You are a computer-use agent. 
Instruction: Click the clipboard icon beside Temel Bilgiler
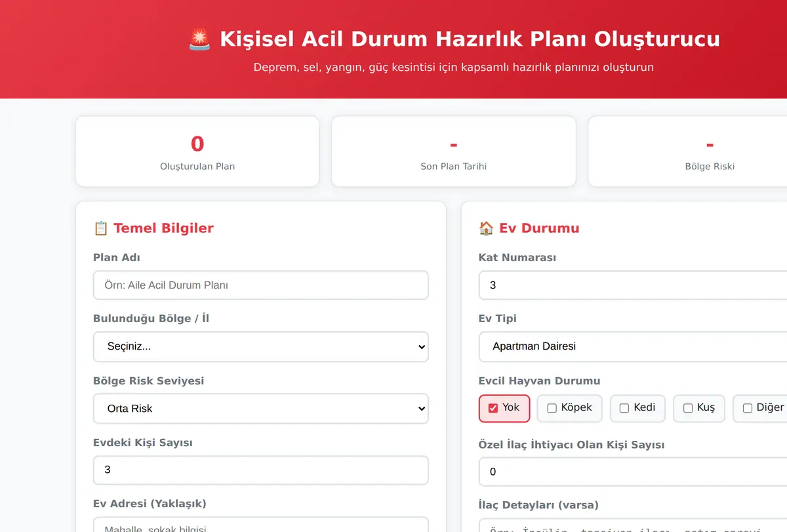(100, 228)
